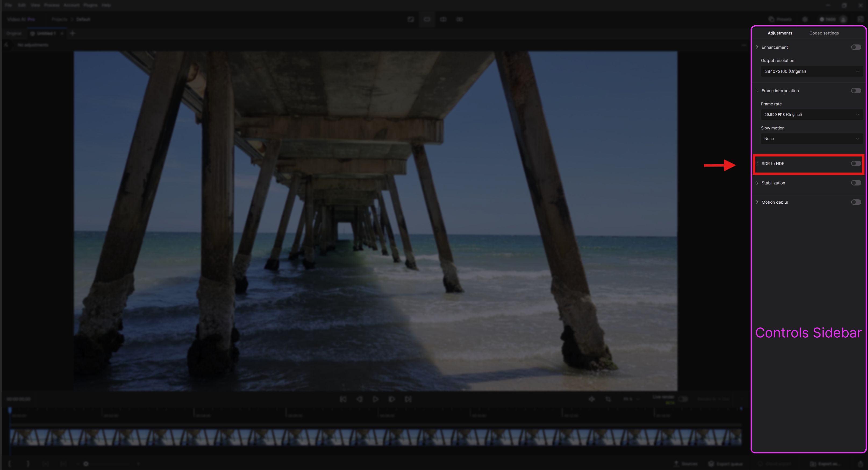868x470 pixels.
Task: Jump to the first frame
Action: click(x=343, y=399)
